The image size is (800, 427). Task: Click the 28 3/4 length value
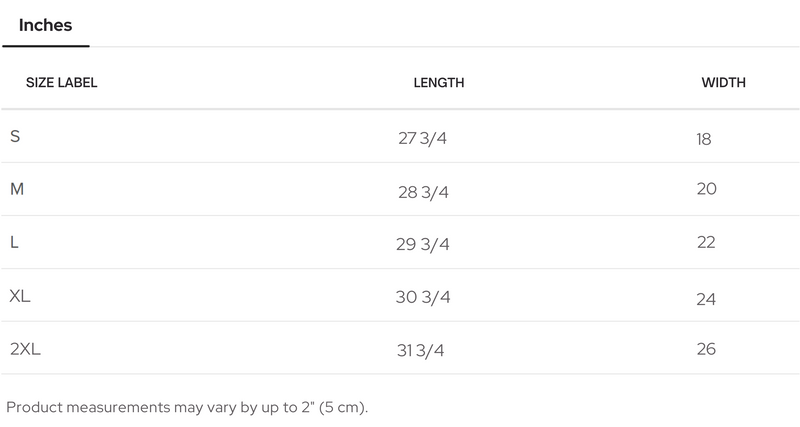[423, 192]
